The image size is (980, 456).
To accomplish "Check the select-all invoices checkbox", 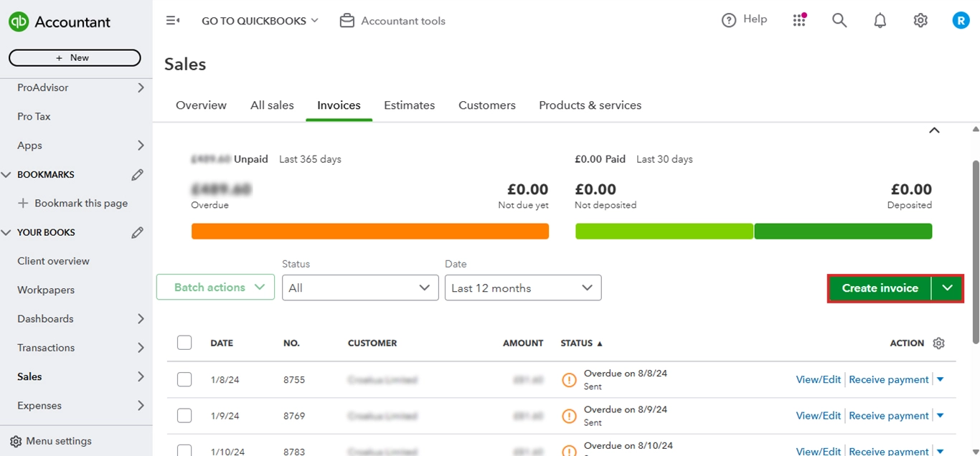I will 184,342.
